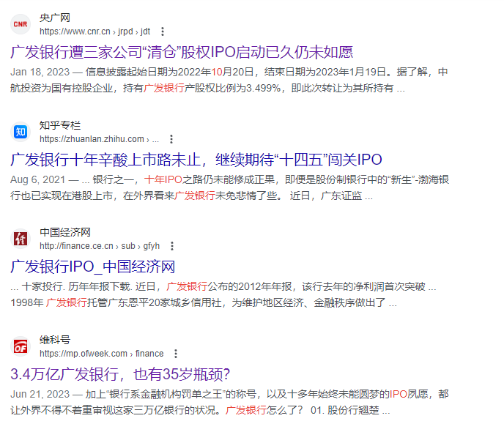This screenshot has width=504, height=443.
Task: Click the OFweek 维科号 favicon
Action: click(21, 346)
